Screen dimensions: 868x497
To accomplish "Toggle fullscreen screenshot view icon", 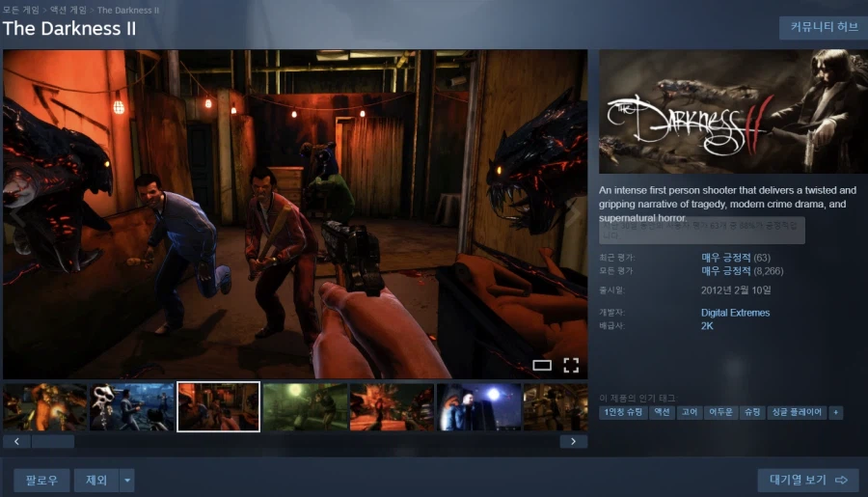I will click(571, 365).
